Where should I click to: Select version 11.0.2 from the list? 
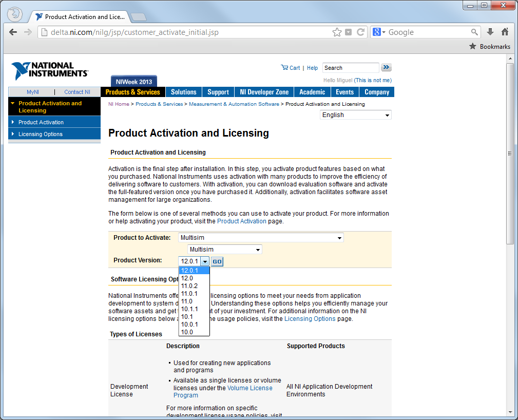189,286
